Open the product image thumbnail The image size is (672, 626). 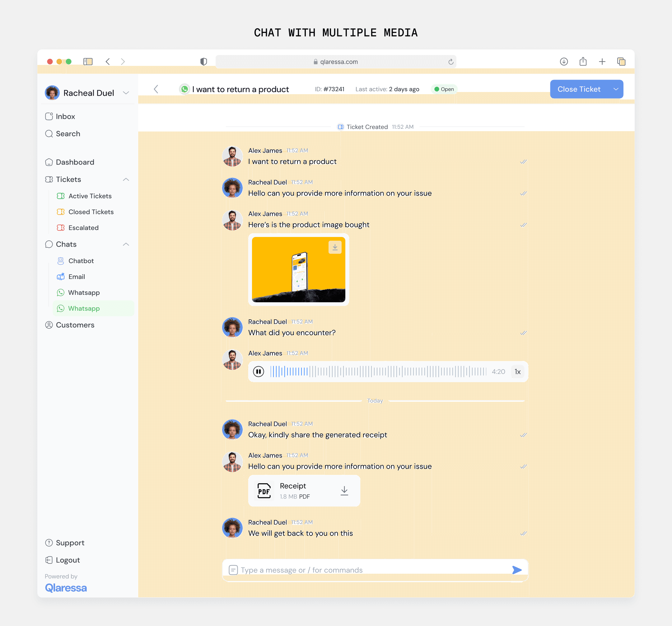click(298, 270)
